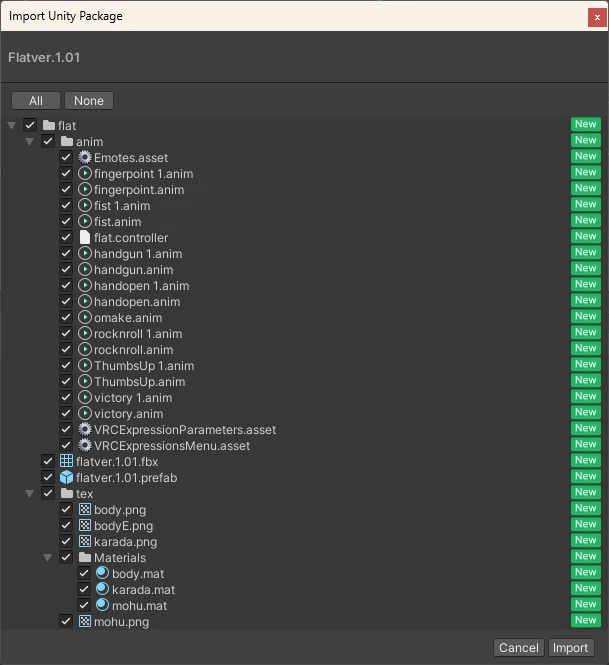Click the mohu.mat material sphere icon

click(103, 605)
